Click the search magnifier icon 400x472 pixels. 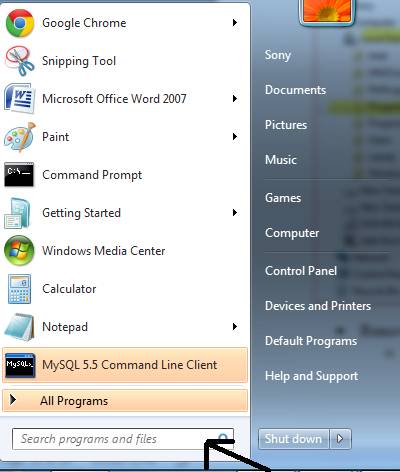223,438
